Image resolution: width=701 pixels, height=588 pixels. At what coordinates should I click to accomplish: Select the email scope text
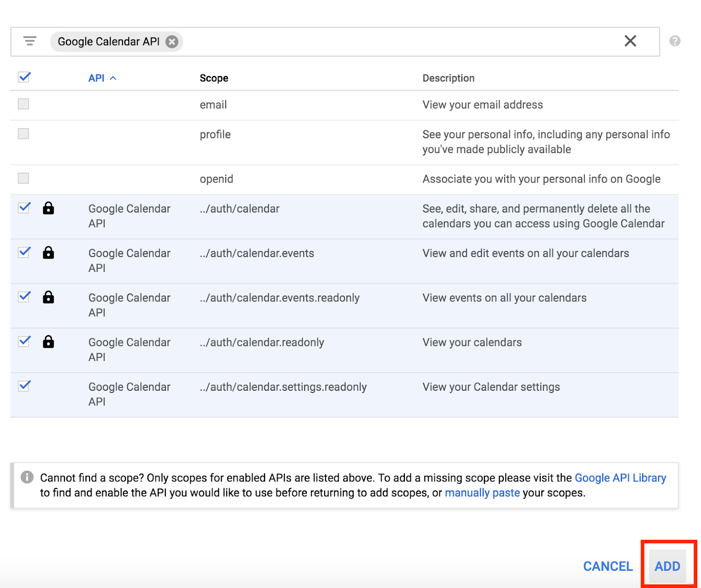pyautogui.click(x=213, y=105)
